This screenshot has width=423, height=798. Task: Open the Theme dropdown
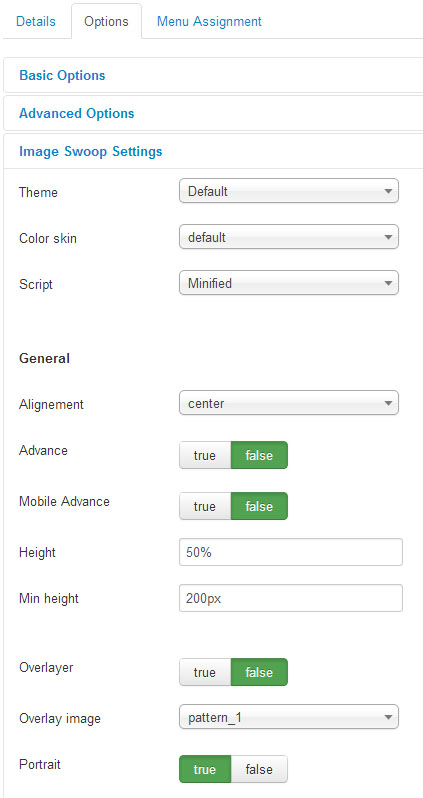tap(289, 191)
